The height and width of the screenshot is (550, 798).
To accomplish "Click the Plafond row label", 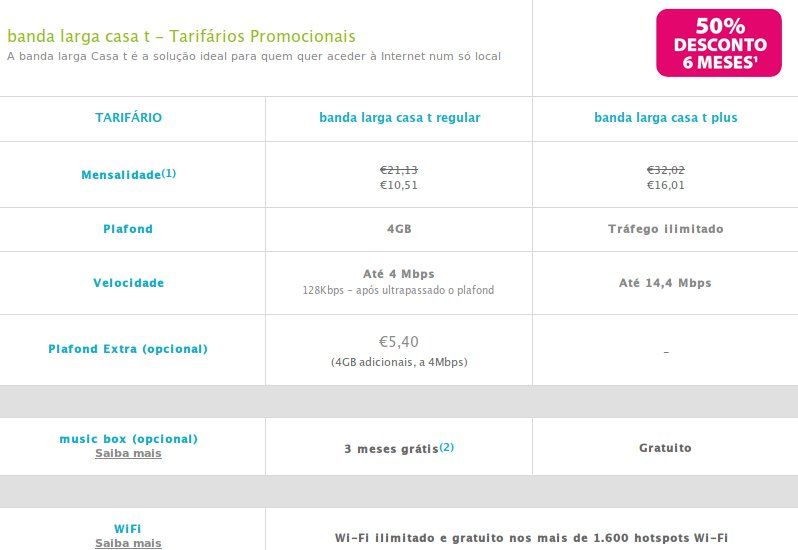I will tap(128, 229).
